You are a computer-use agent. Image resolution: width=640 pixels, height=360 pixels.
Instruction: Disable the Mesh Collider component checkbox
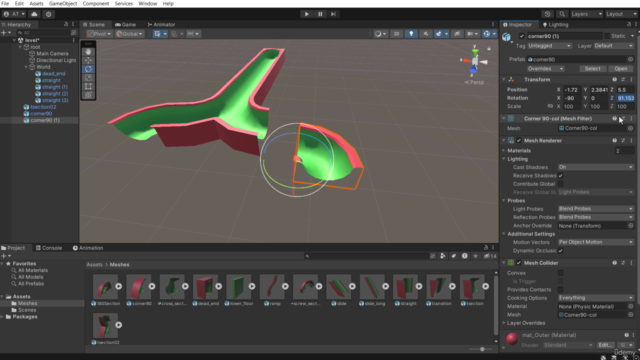pyautogui.click(x=519, y=263)
